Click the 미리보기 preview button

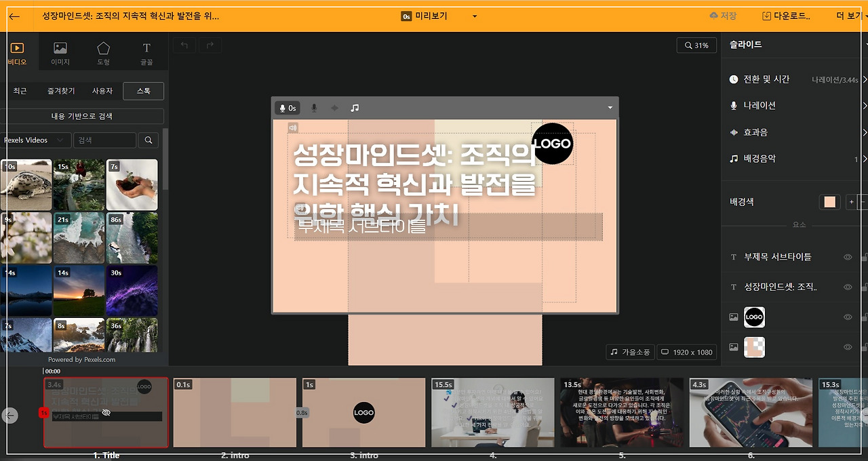click(425, 16)
